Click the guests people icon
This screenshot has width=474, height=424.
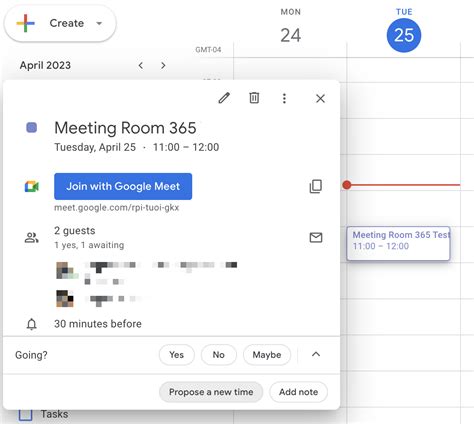32,238
